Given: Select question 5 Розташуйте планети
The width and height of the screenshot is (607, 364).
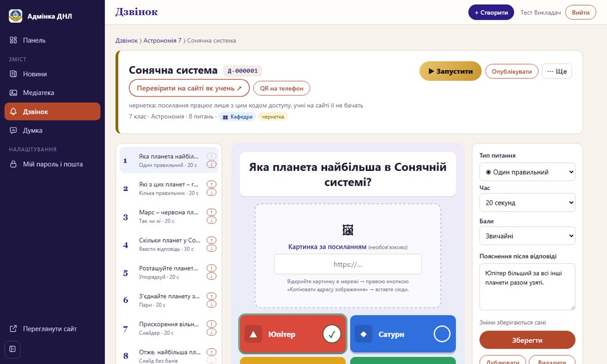Looking at the screenshot, I should click(x=169, y=272).
